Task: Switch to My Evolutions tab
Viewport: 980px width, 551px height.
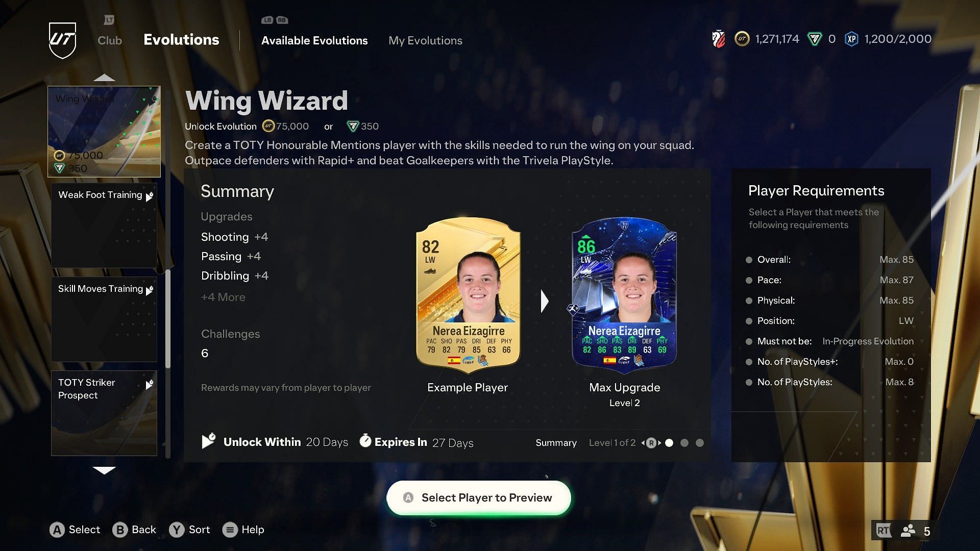Action: click(425, 40)
